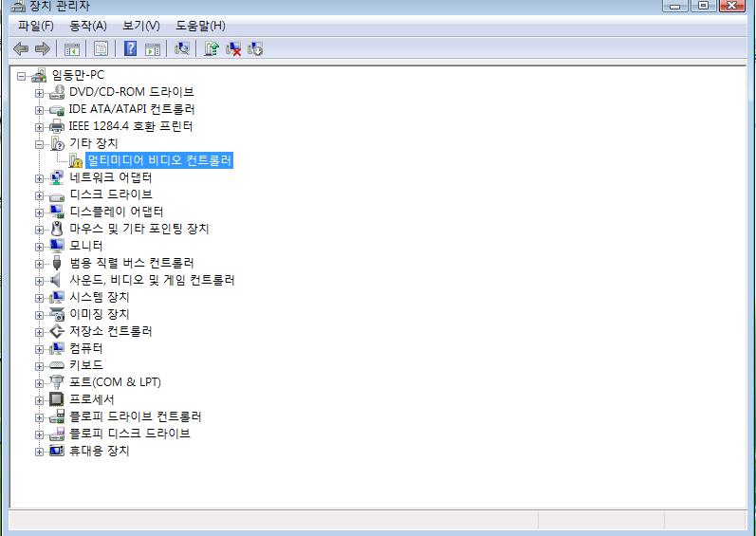The height and width of the screenshot is (536, 756).
Task: Select the 컴퓨터 label
Action: [85, 348]
